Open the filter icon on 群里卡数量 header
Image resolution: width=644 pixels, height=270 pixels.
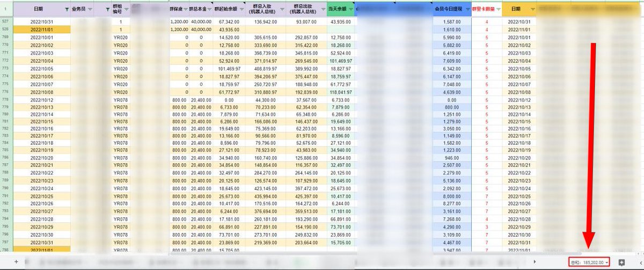(499, 10)
